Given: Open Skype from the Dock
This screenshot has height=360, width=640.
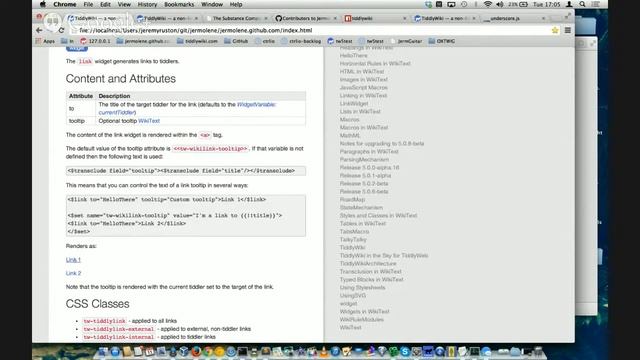Looking at the screenshot, I should (x=404, y=351).
